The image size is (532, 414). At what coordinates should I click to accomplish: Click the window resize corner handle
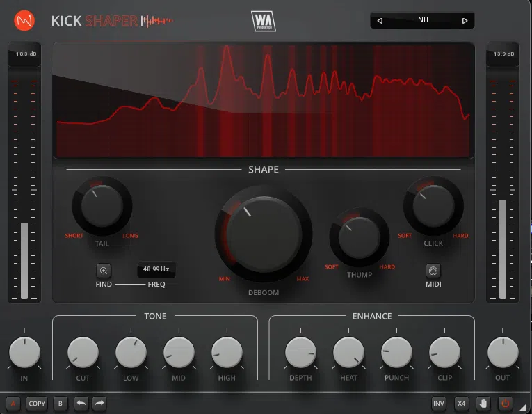pyautogui.click(x=523, y=406)
